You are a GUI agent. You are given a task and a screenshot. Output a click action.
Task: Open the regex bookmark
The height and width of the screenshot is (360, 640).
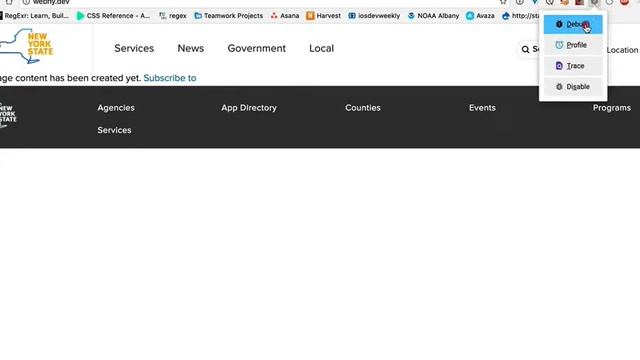(173, 16)
